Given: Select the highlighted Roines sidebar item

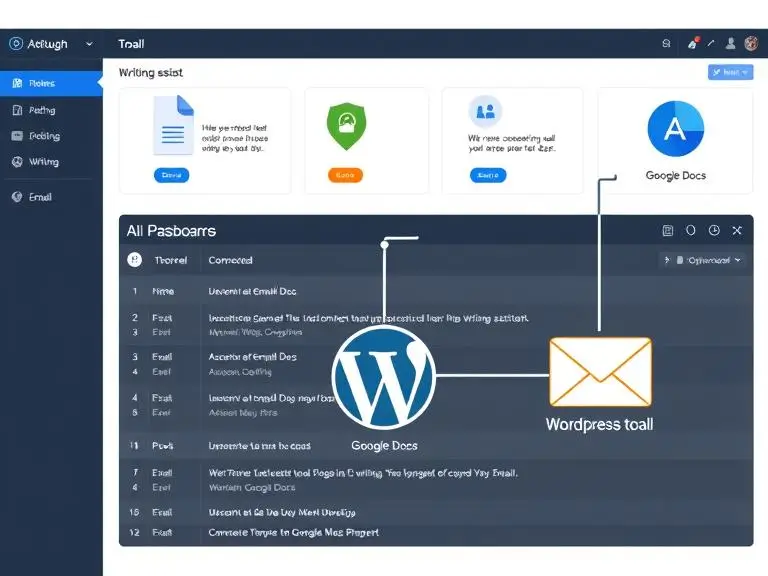Looking at the screenshot, I should (x=51, y=83).
